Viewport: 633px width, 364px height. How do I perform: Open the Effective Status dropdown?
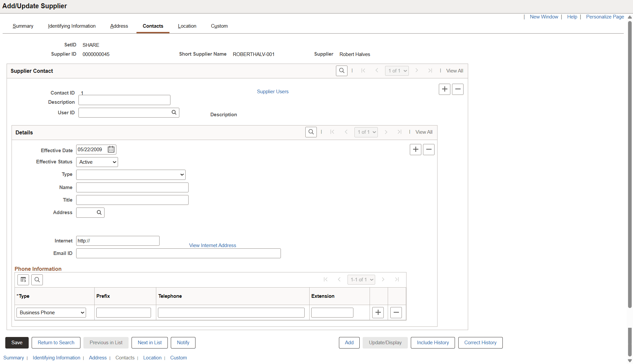(97, 162)
